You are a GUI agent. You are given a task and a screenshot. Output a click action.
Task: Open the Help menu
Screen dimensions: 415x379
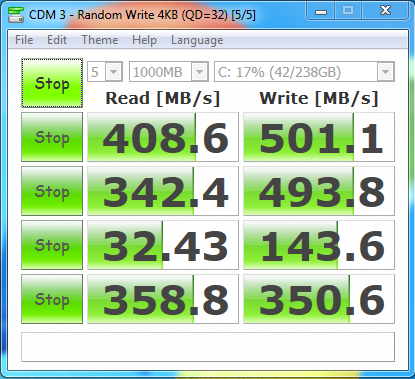point(144,40)
